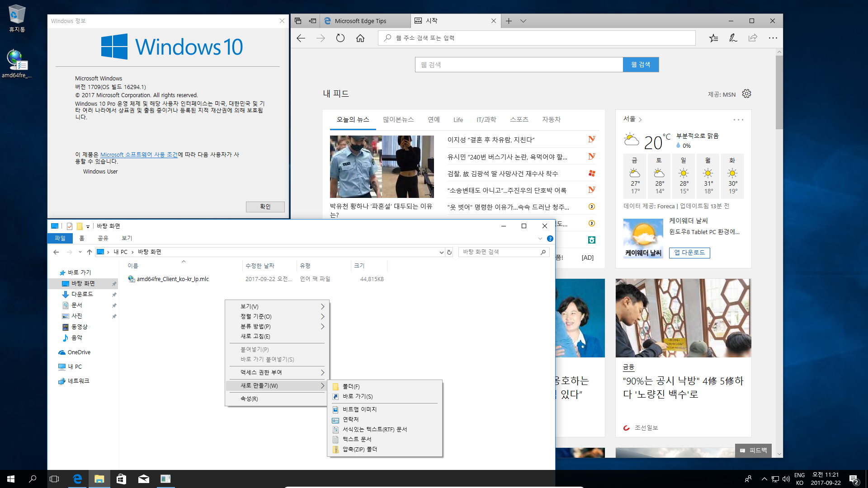Click Edge page vertical scrollbar thumb

coord(779,92)
